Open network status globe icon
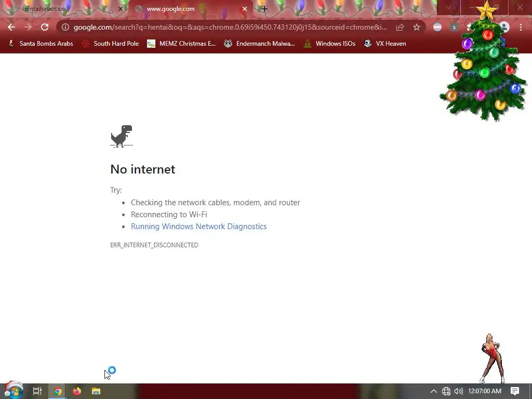This screenshot has height=399, width=532. pyautogui.click(x=446, y=391)
